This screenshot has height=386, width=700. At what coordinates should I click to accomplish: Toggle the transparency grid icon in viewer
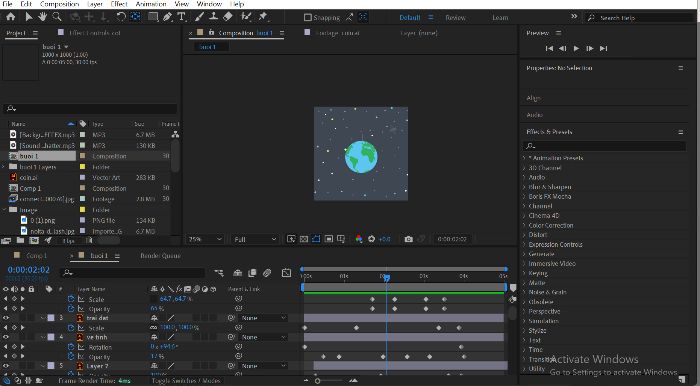pyautogui.click(x=304, y=239)
